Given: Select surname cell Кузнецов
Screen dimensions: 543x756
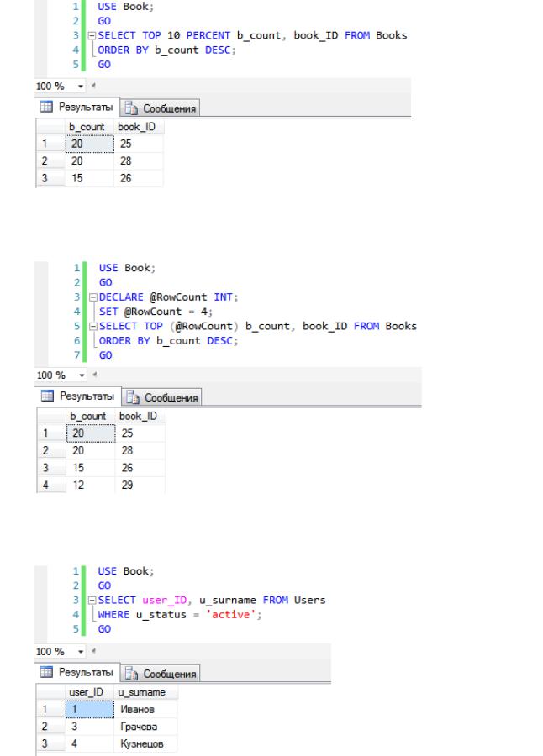Looking at the screenshot, I should point(145,744).
